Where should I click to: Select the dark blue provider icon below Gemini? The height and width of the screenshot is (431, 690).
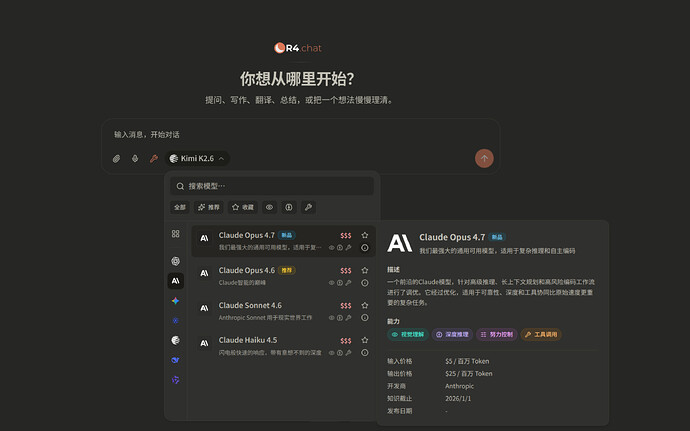click(x=176, y=320)
